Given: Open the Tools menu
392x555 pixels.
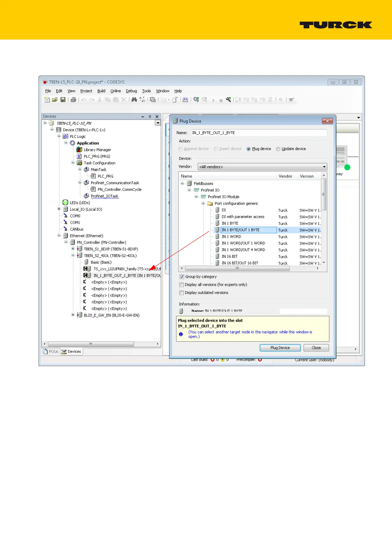Looking at the screenshot, I should (147, 91).
